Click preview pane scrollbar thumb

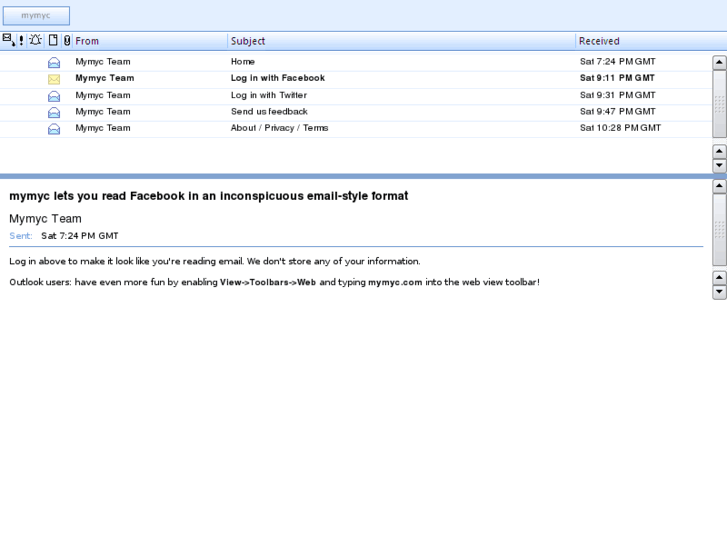[x=719, y=230]
